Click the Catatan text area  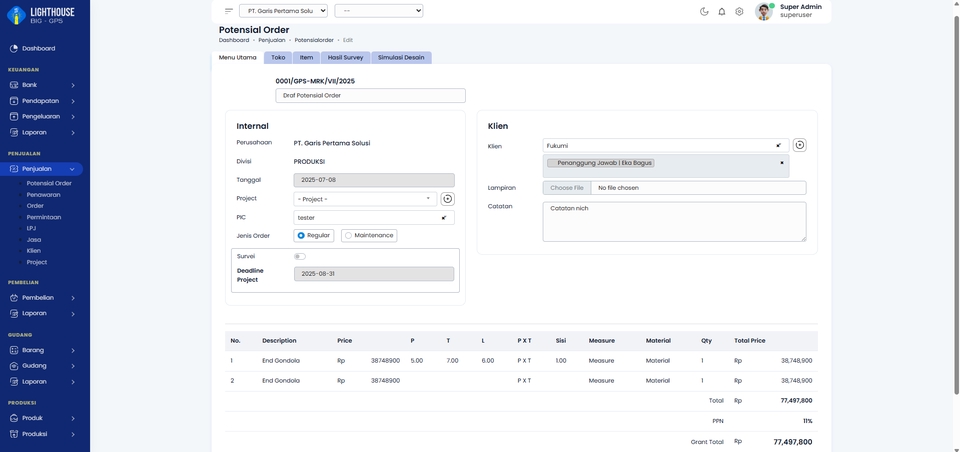(674, 221)
